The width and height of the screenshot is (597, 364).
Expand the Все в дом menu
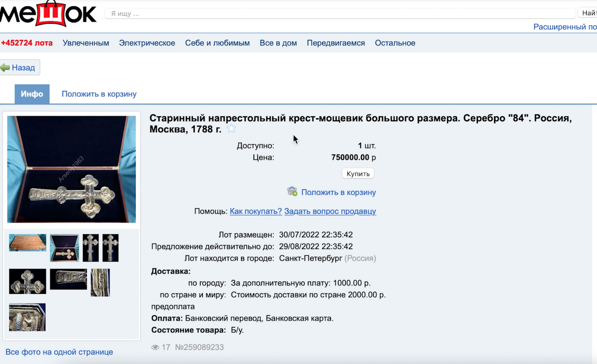click(278, 43)
